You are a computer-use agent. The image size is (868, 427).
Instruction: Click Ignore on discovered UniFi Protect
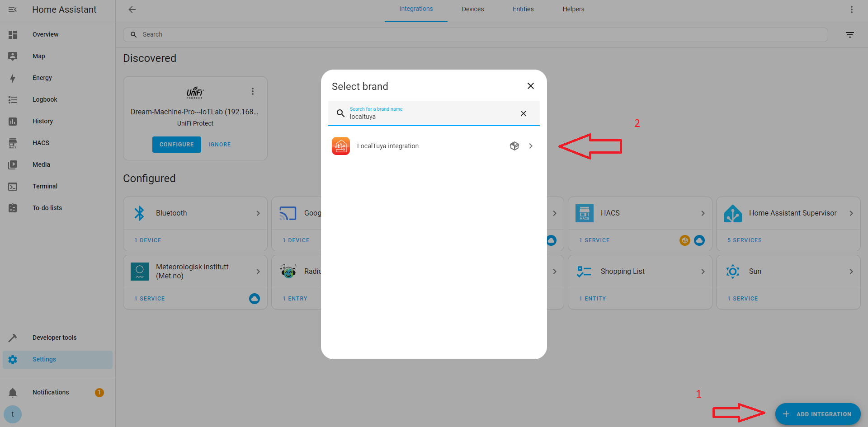click(219, 145)
